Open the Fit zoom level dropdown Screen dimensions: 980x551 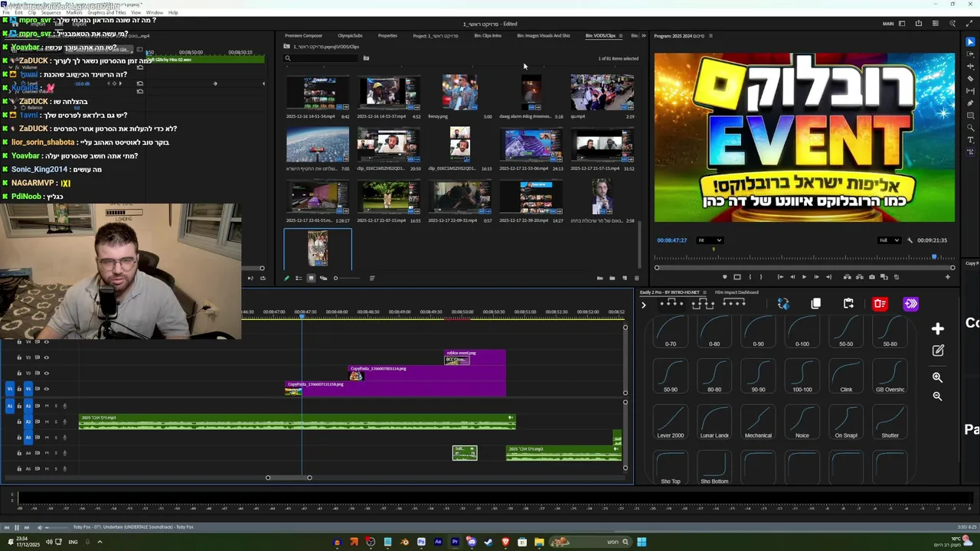709,240
